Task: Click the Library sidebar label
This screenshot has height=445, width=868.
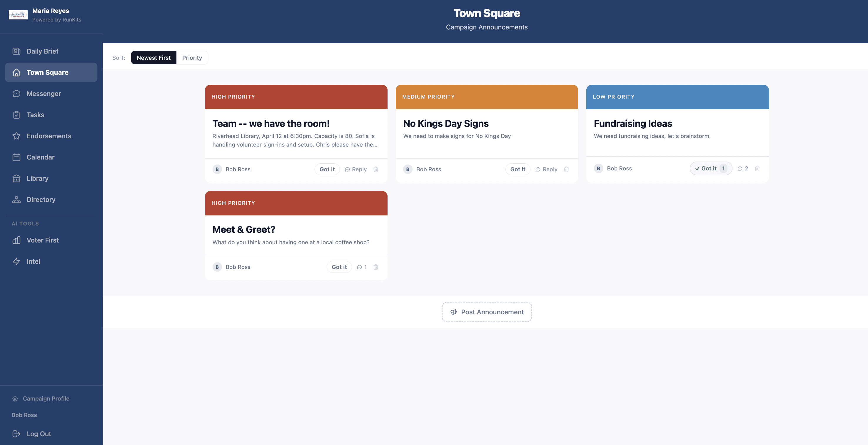Action: click(x=37, y=178)
